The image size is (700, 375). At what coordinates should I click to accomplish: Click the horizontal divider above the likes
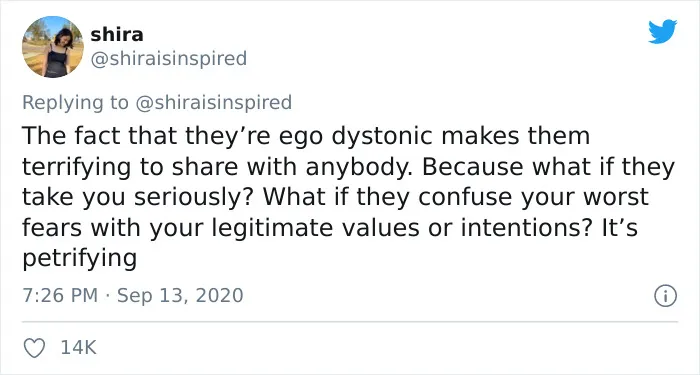[x=350, y=321]
